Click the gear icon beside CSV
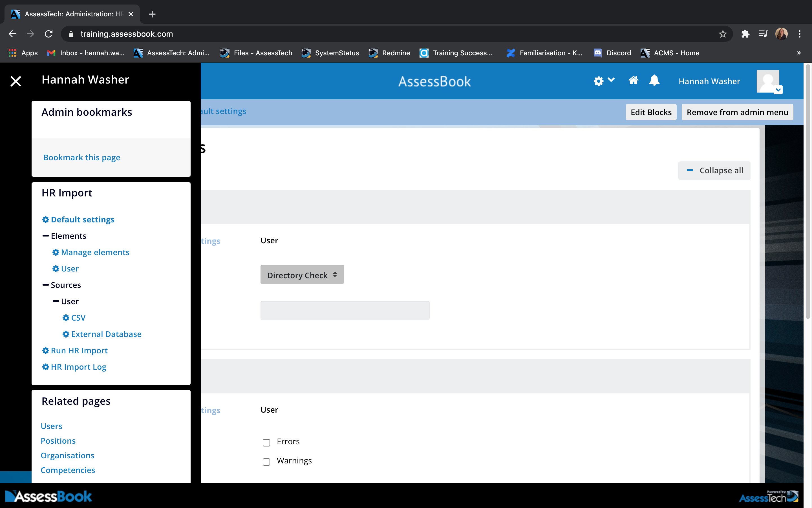Image resolution: width=812 pixels, height=508 pixels. pyautogui.click(x=66, y=318)
